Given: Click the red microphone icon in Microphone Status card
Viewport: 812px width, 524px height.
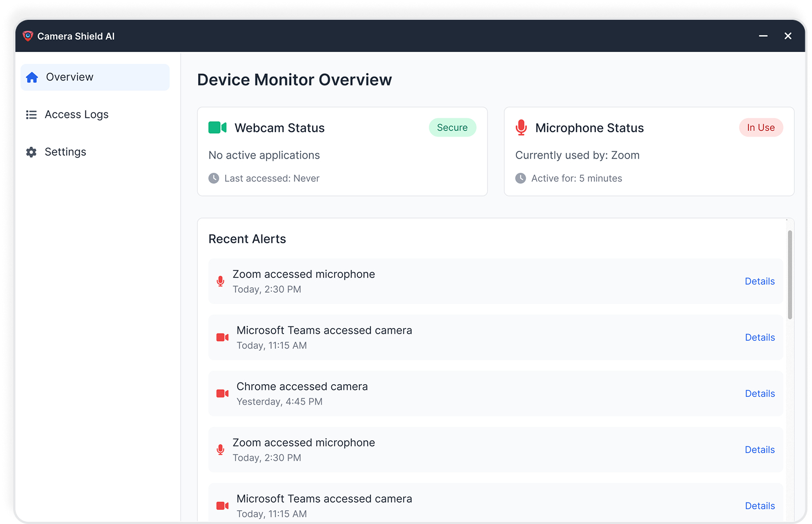Looking at the screenshot, I should pyautogui.click(x=520, y=127).
